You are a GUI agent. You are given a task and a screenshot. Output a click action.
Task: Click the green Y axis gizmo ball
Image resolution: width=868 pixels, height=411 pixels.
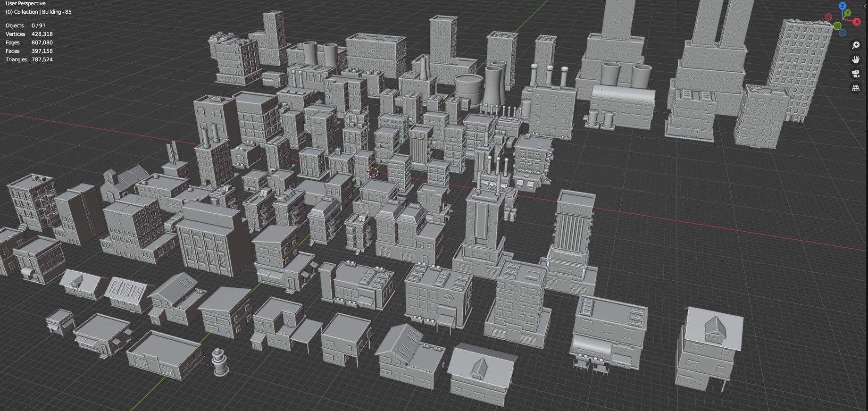click(848, 13)
